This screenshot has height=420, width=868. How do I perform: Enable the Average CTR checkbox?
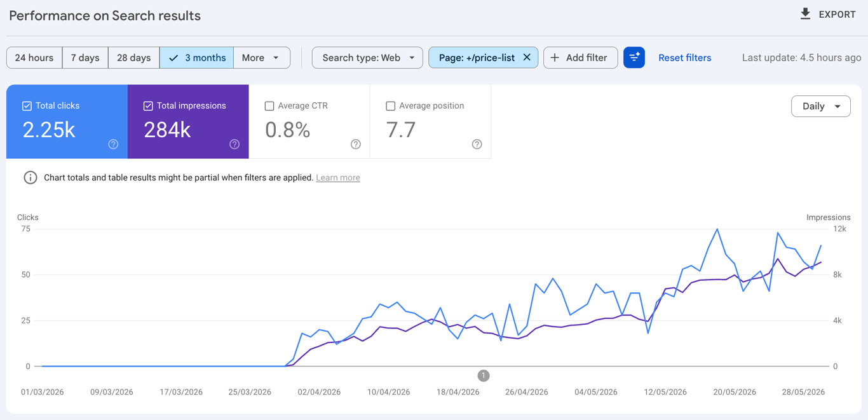point(269,106)
